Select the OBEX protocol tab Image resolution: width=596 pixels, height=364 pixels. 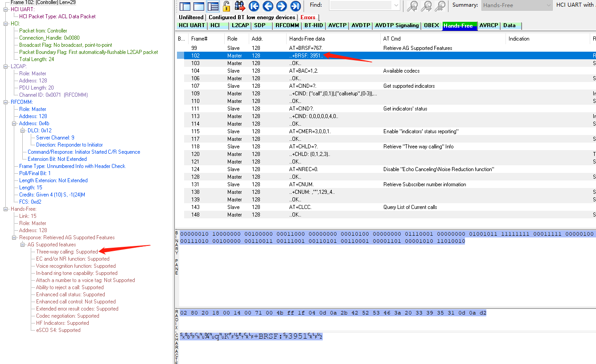(431, 25)
